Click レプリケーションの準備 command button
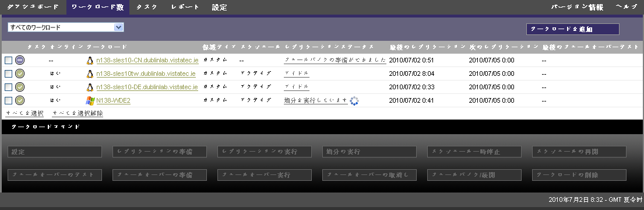 pos(159,152)
